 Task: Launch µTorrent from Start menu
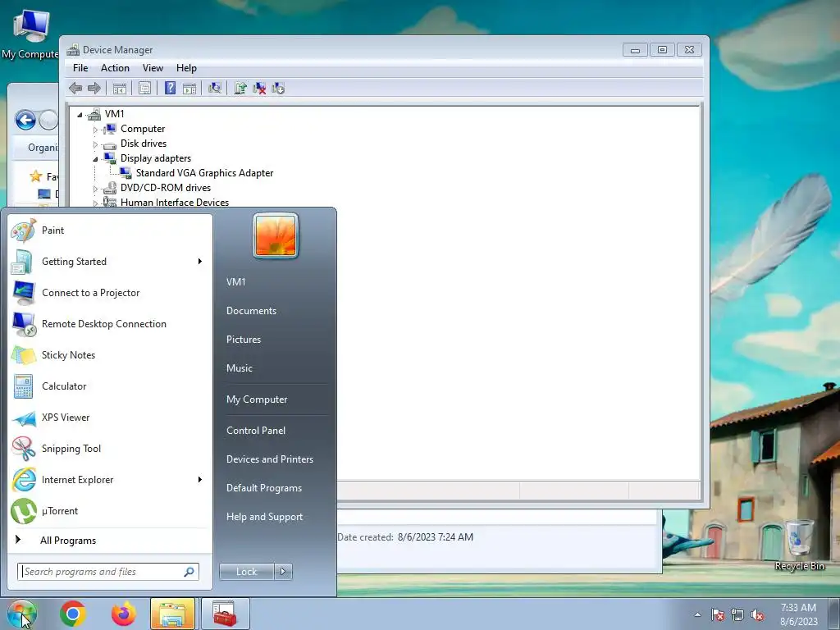point(111,511)
